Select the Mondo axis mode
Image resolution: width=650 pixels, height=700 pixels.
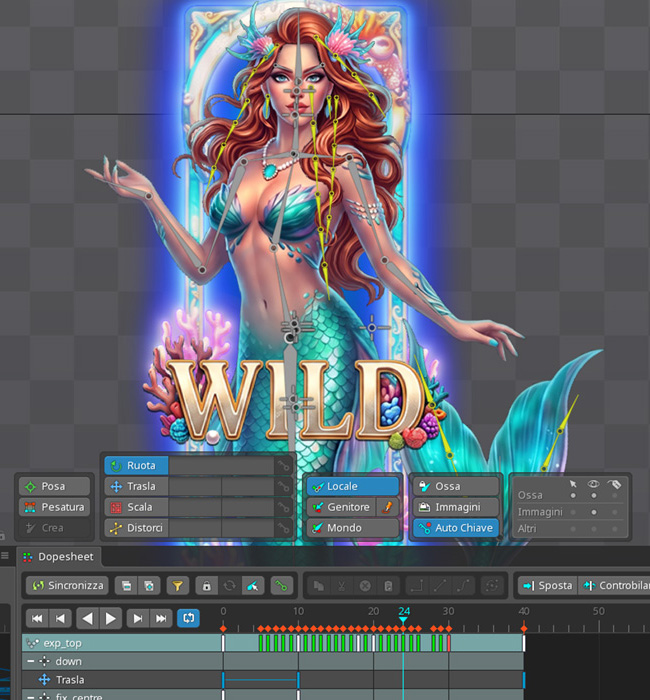pos(353,528)
